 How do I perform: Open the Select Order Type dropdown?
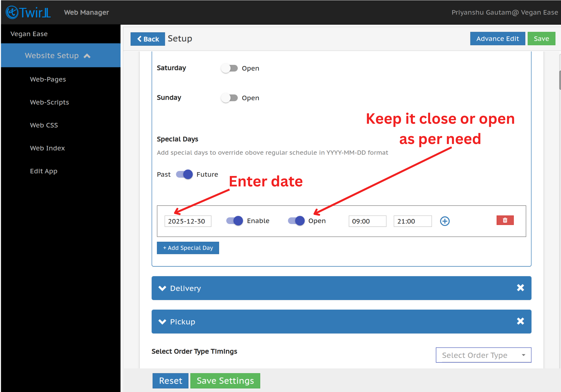[x=483, y=355]
